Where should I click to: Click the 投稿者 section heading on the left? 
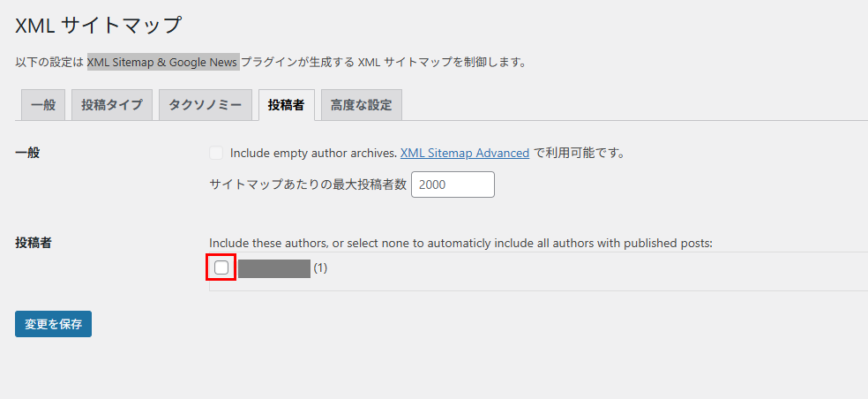coord(34,242)
